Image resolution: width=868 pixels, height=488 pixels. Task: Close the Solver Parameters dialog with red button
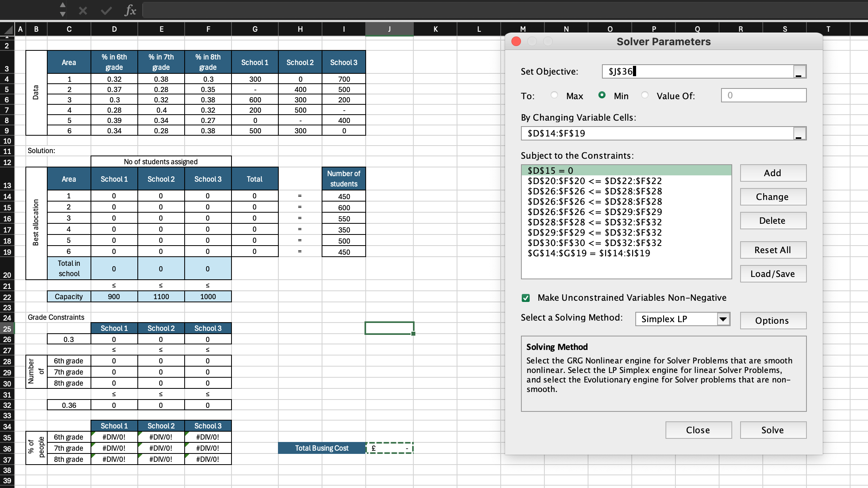coord(516,41)
